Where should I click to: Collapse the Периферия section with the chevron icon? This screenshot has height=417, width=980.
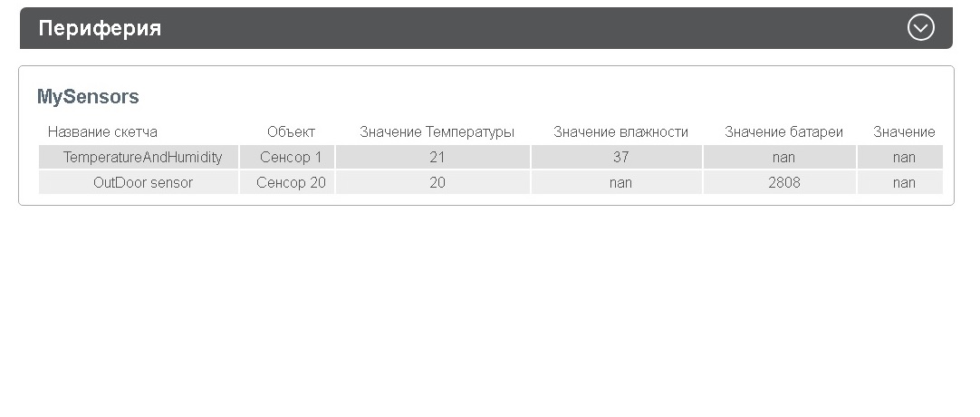click(x=920, y=28)
